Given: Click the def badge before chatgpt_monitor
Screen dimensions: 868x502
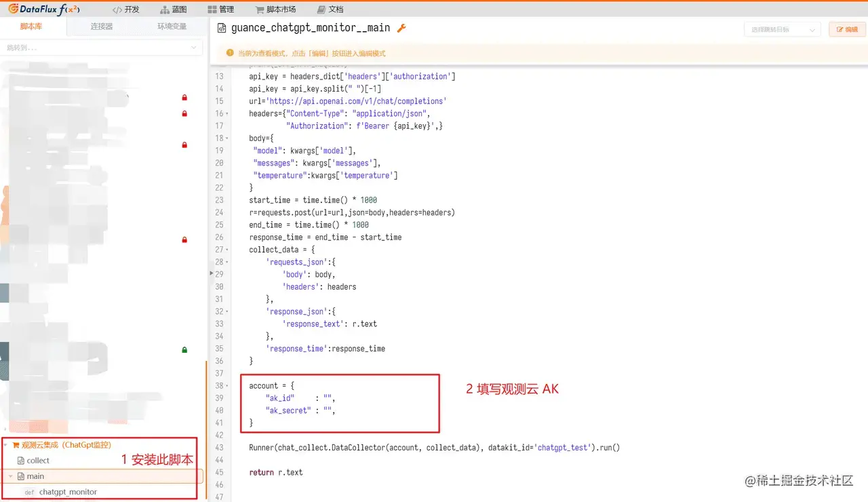Looking at the screenshot, I should [x=29, y=493].
